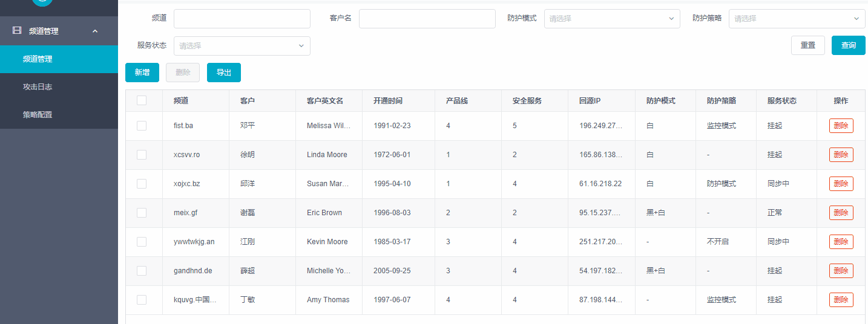
Task: Check the row checkbox for kquvg.中国
Action: pos(142,300)
